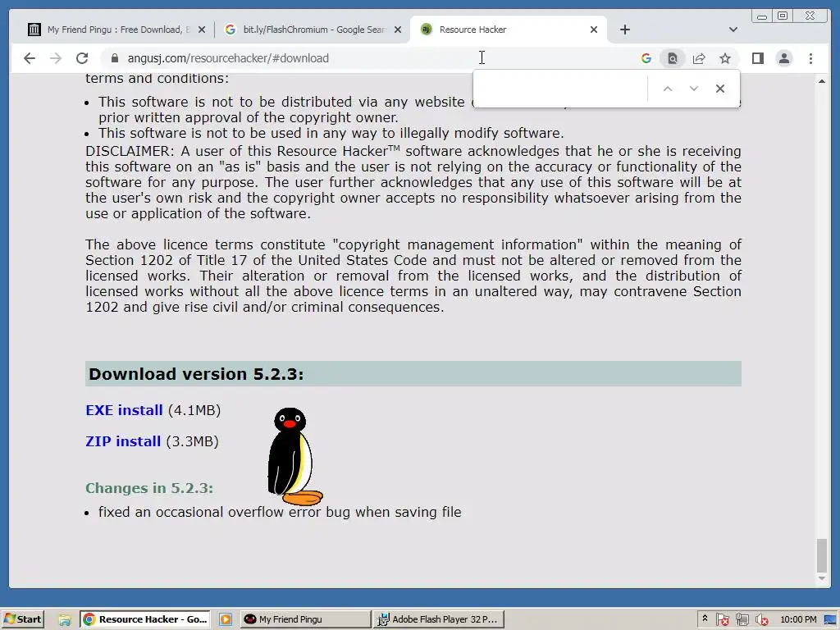The height and width of the screenshot is (630, 840).
Task: Click the 'Changes in 5.2.3:' heading
Action: (149, 488)
